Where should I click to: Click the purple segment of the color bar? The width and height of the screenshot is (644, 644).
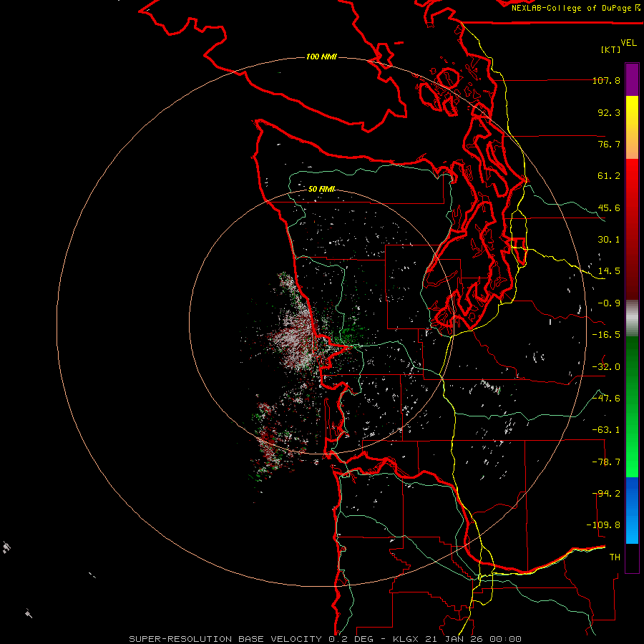[x=632, y=79]
